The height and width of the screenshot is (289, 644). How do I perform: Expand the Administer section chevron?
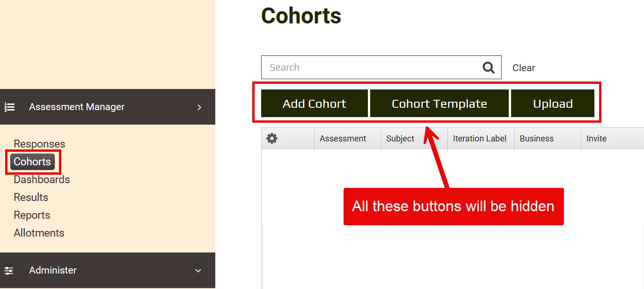[198, 270]
